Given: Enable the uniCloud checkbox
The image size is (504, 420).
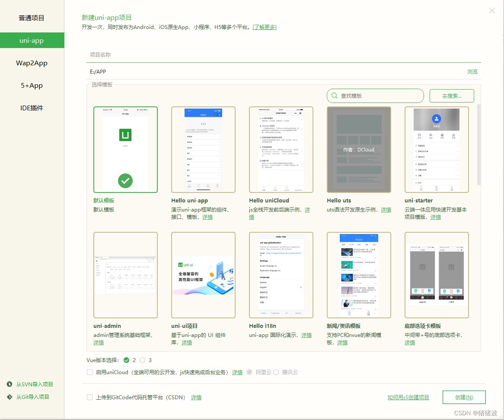Looking at the screenshot, I should pos(89,372).
